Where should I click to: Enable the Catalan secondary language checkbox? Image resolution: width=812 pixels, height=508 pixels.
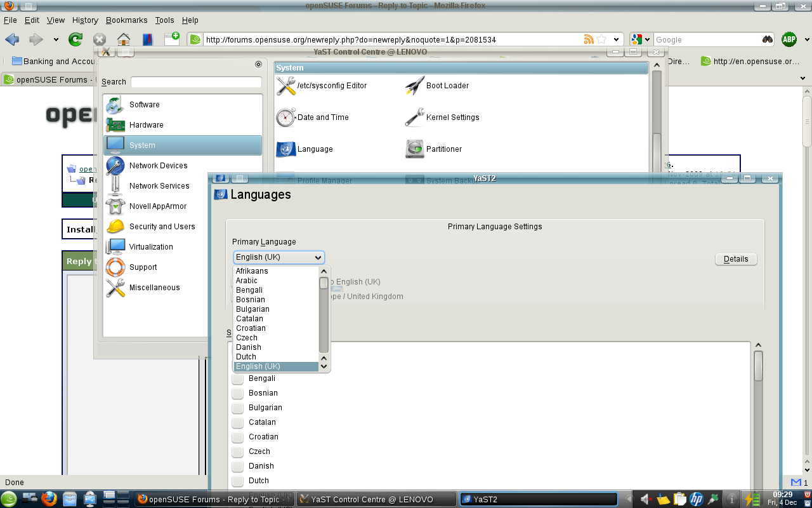coord(238,422)
